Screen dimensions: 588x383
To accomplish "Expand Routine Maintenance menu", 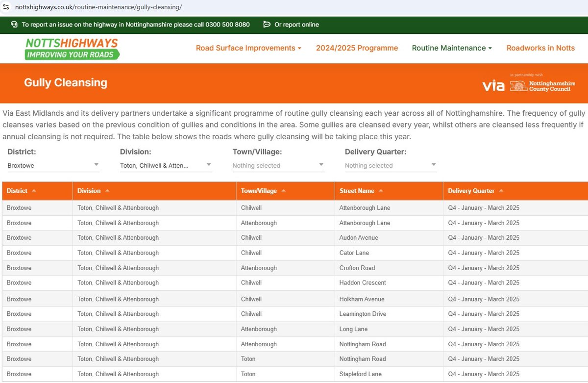I will 452,48.
